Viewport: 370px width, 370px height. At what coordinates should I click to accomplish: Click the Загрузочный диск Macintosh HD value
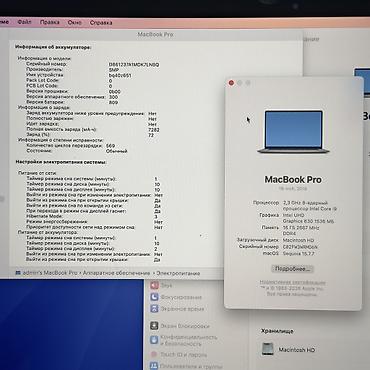[299, 240]
